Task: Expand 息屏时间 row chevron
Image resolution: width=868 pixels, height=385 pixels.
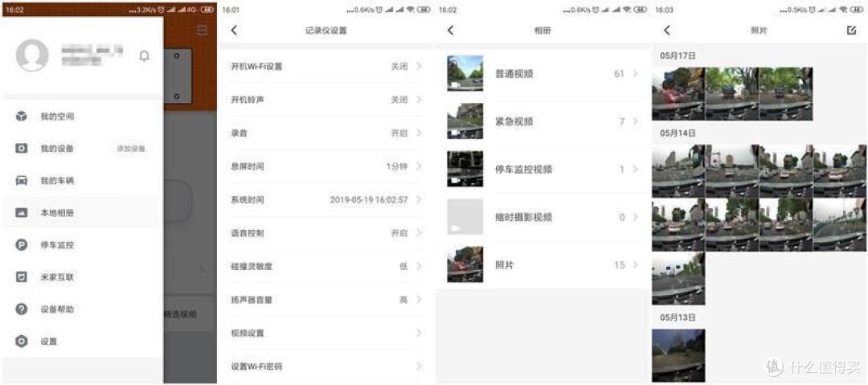Action: click(419, 166)
